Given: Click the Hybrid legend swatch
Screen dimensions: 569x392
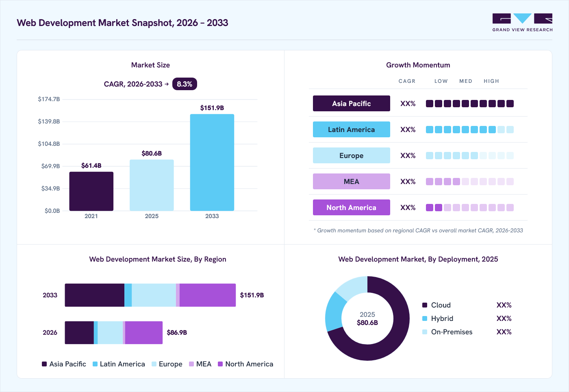Looking at the screenshot, I should pyautogui.click(x=425, y=318).
